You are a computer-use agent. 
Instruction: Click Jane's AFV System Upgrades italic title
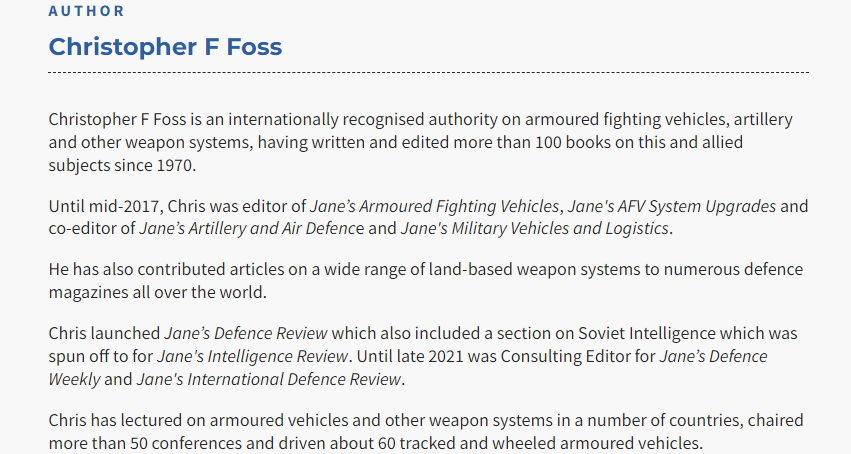tap(672, 206)
